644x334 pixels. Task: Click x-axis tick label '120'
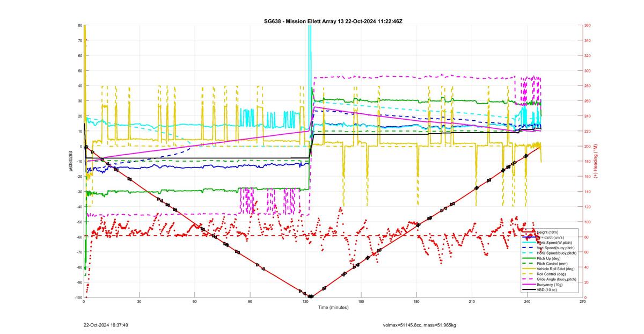click(x=305, y=301)
